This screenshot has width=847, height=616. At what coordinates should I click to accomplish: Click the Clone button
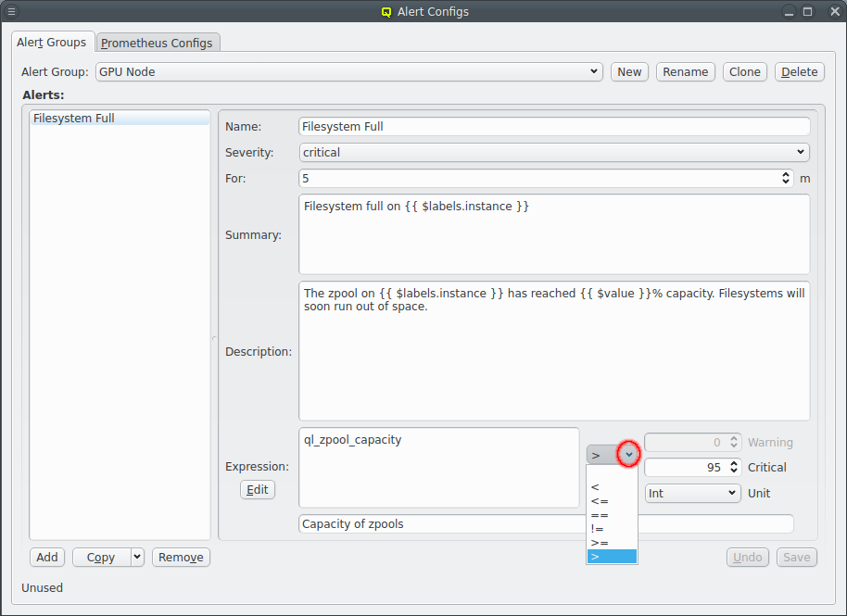click(x=744, y=72)
